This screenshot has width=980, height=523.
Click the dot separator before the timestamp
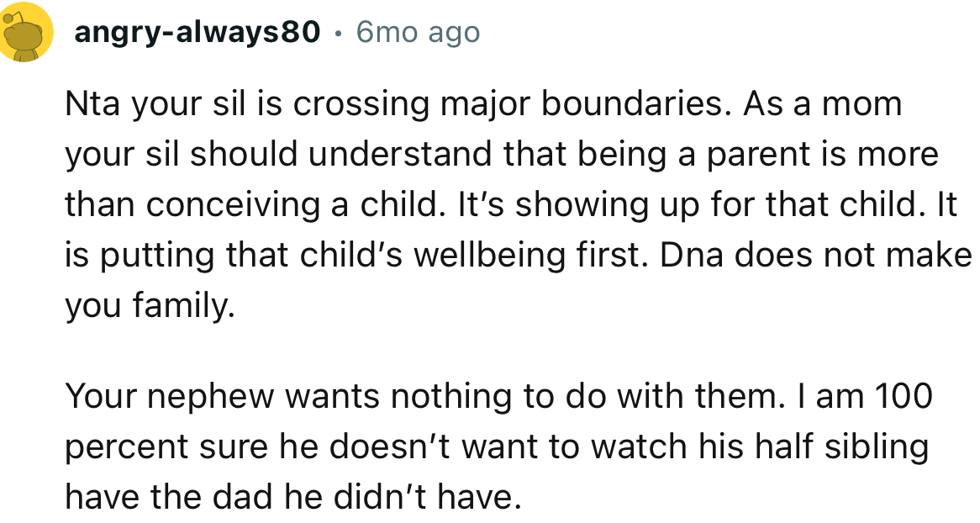pos(338,34)
